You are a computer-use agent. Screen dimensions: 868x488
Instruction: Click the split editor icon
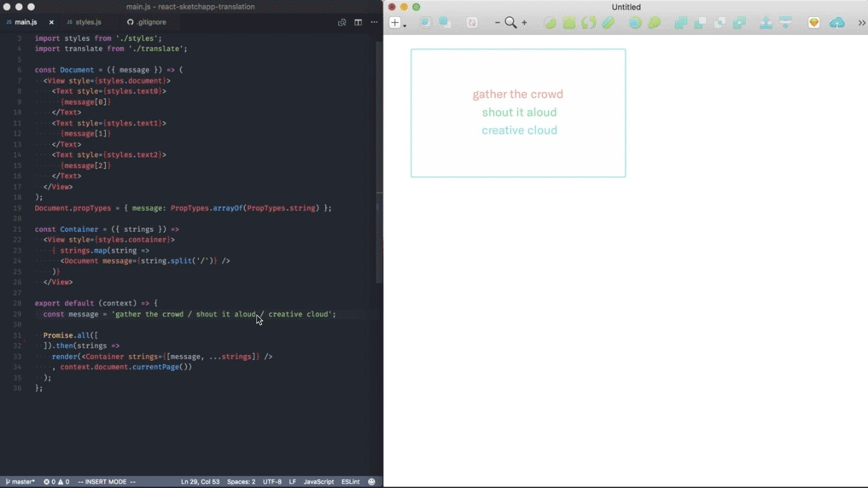tap(358, 22)
